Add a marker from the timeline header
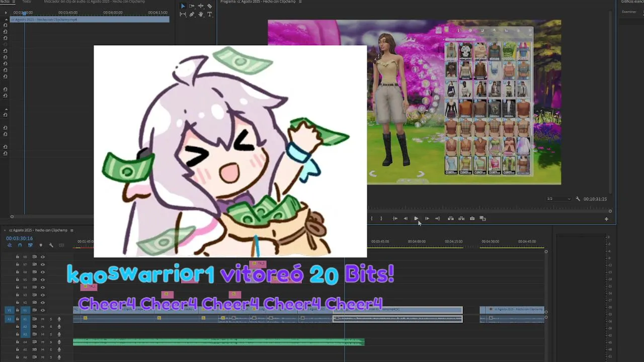Screen dimensions: 644x362 (41, 245)
